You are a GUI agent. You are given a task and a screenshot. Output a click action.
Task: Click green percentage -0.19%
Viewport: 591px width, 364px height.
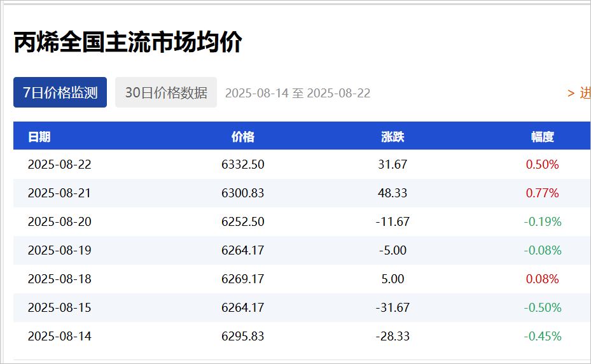click(x=543, y=222)
